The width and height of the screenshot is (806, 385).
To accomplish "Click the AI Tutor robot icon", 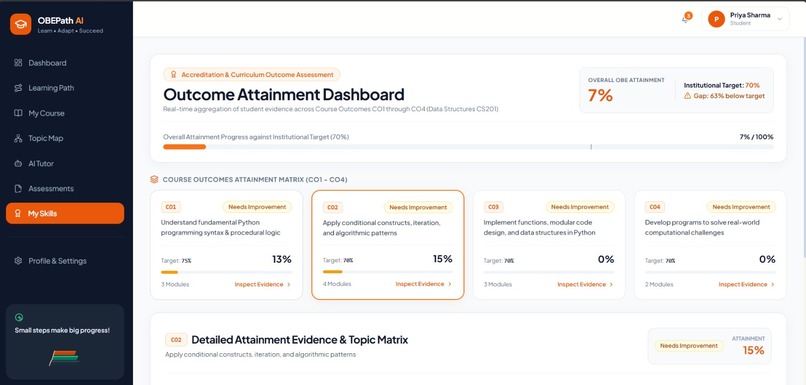I will [18, 163].
